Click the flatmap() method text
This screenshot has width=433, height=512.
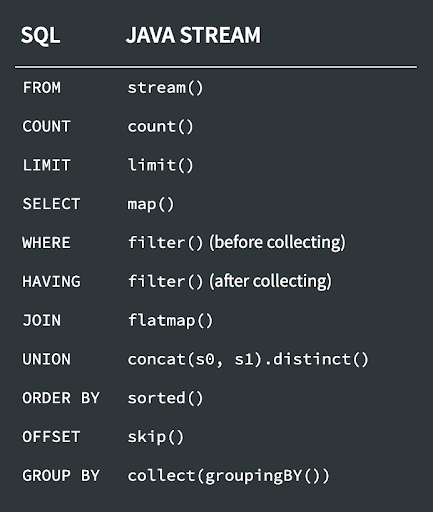pyautogui.click(x=170, y=321)
